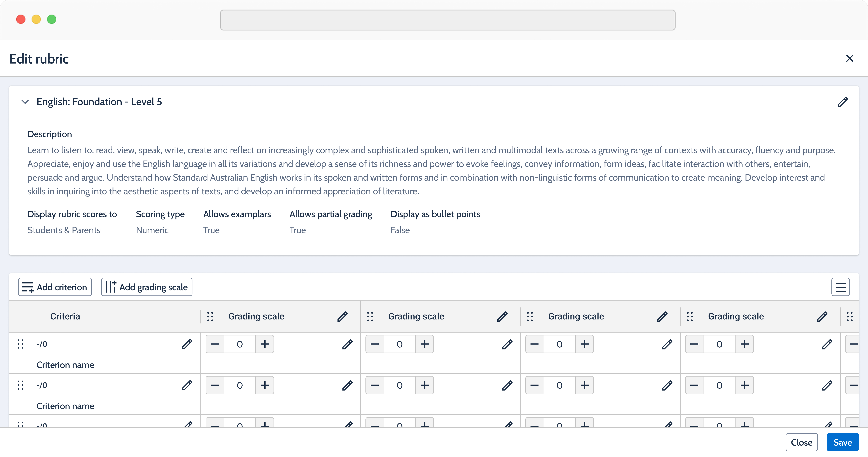
Task: Click score field in first row, first scale
Action: pos(240,344)
